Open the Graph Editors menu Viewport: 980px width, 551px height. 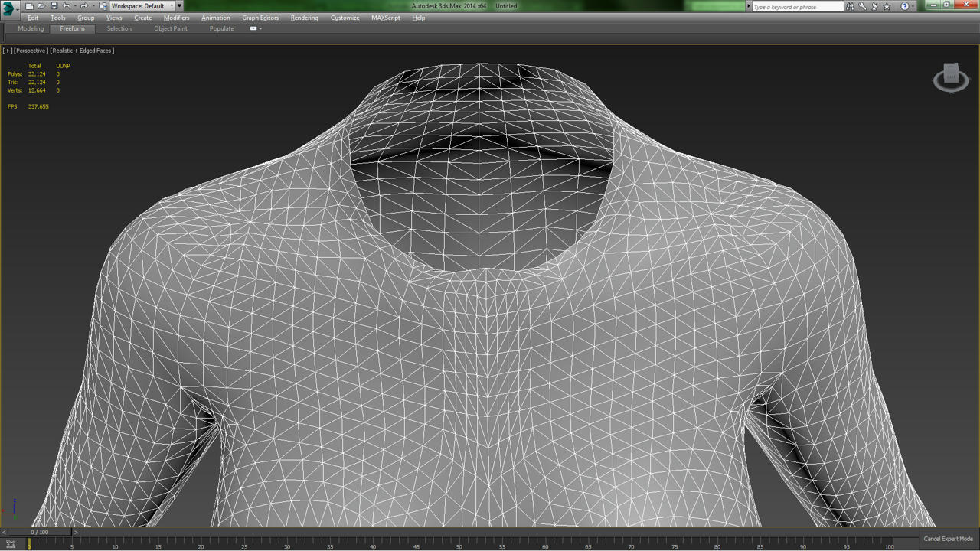click(260, 18)
